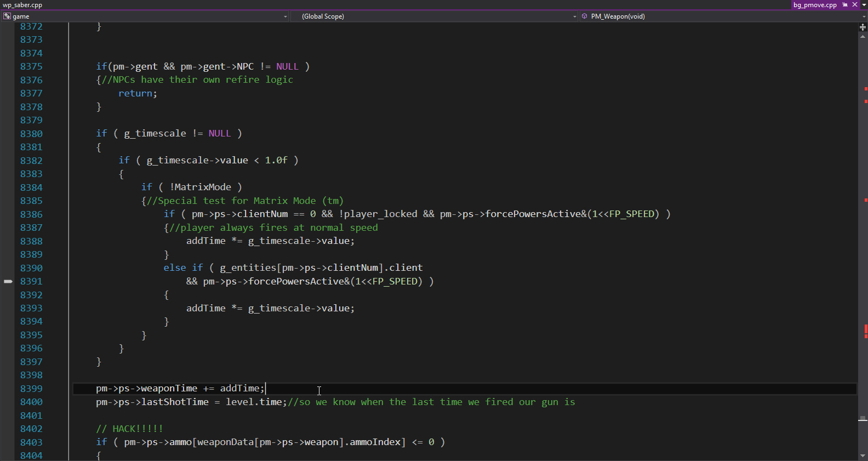Click 'g_timescale->value < 1.0f' condition
The image size is (868, 461).
(x=217, y=160)
